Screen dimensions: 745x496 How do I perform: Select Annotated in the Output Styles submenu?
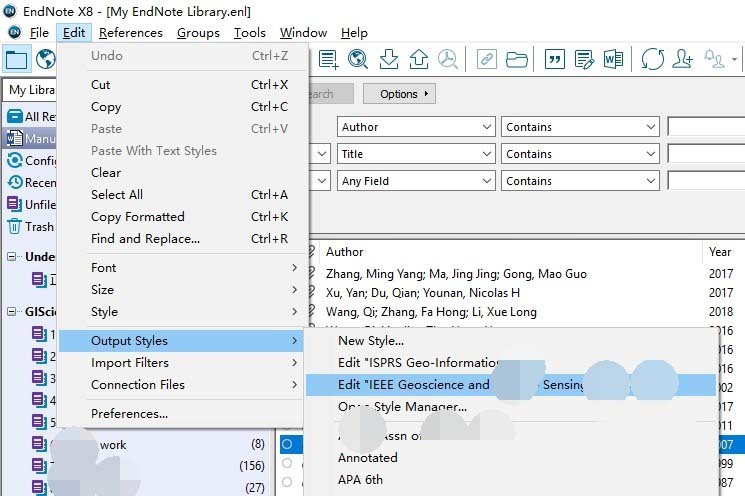pyautogui.click(x=367, y=457)
